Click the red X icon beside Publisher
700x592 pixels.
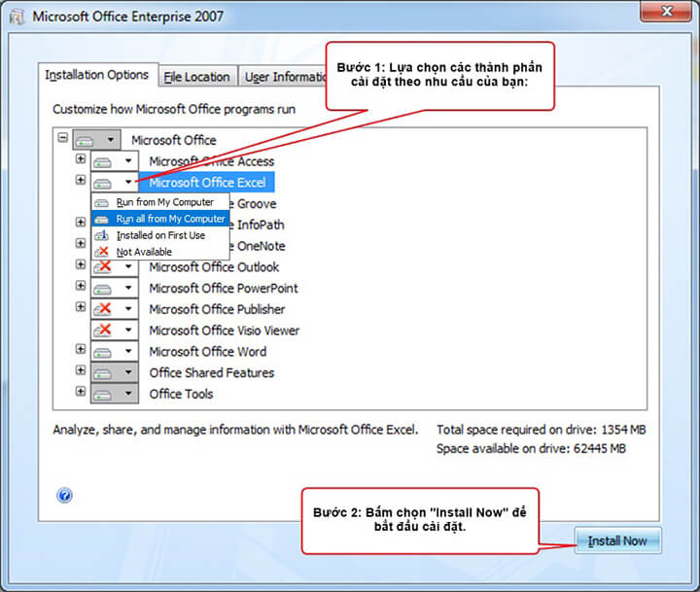coord(104,309)
